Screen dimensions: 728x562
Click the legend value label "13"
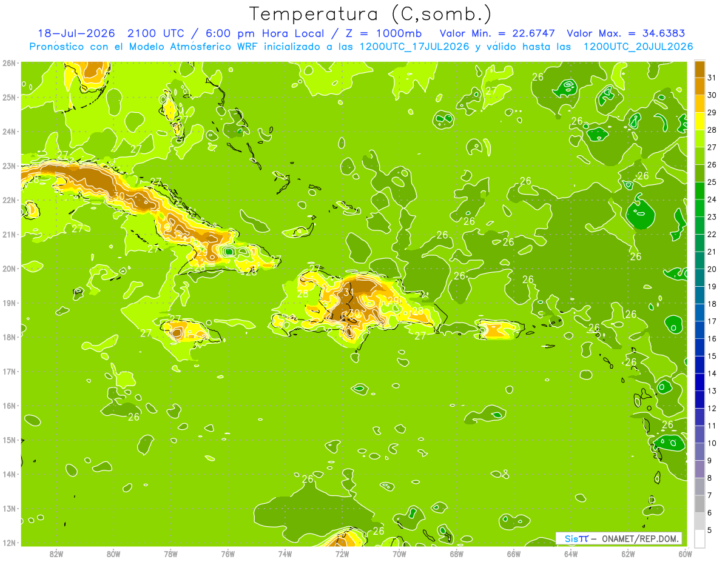pos(712,391)
